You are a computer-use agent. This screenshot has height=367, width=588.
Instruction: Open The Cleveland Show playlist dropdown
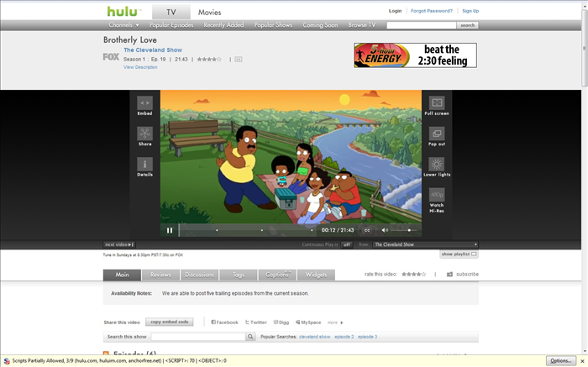tap(425, 244)
